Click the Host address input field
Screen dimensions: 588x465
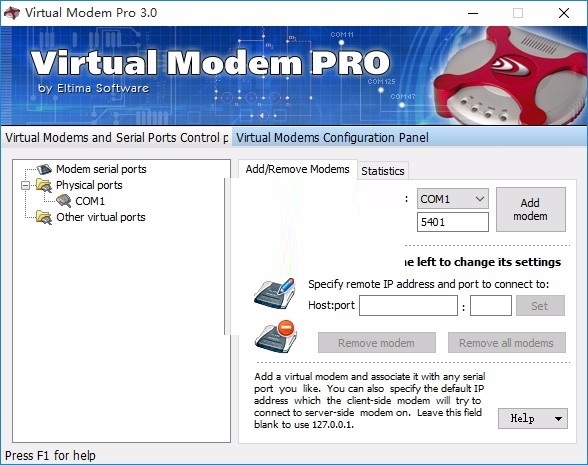(x=408, y=306)
